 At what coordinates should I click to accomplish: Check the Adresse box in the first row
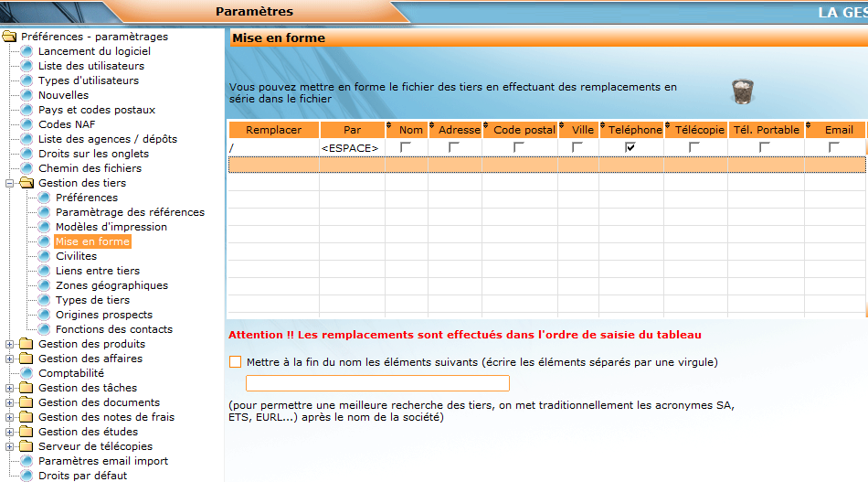454,147
